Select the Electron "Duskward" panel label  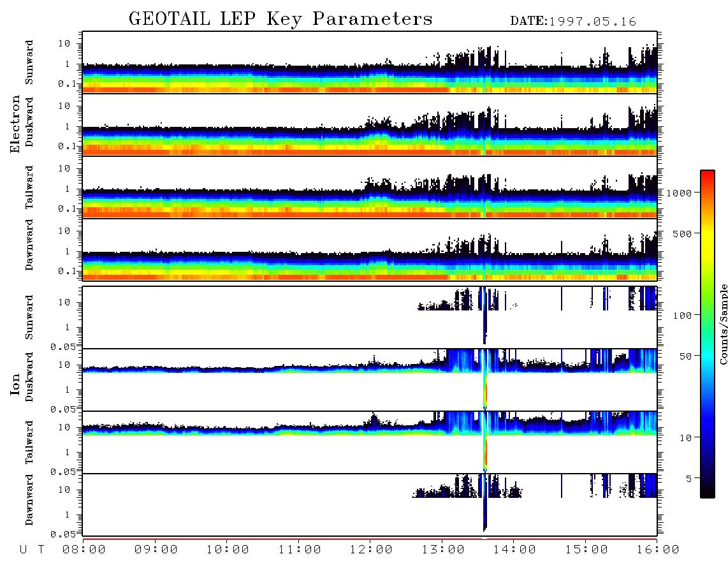pyautogui.click(x=29, y=122)
